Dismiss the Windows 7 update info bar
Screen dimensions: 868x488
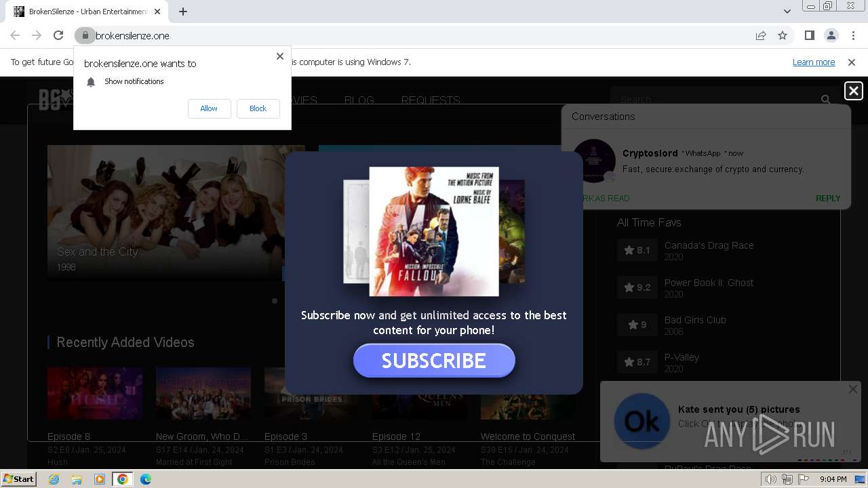(852, 62)
